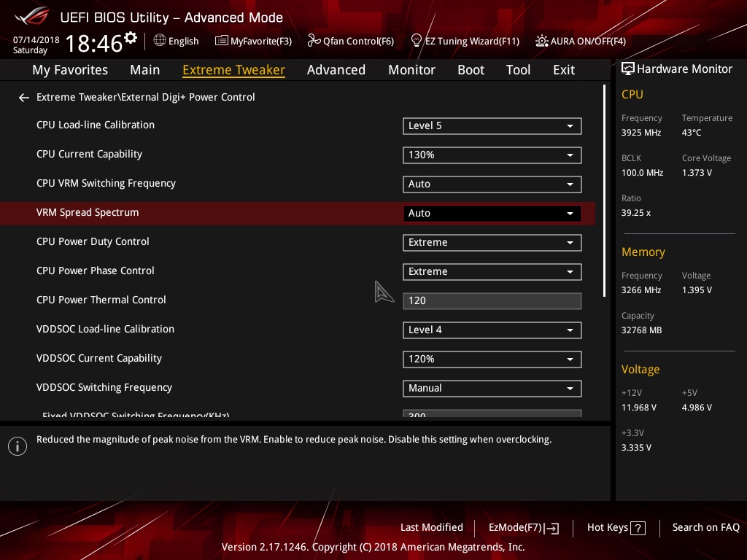Switch to My Favorites tab
Image resolution: width=747 pixels, height=560 pixels.
(70, 70)
